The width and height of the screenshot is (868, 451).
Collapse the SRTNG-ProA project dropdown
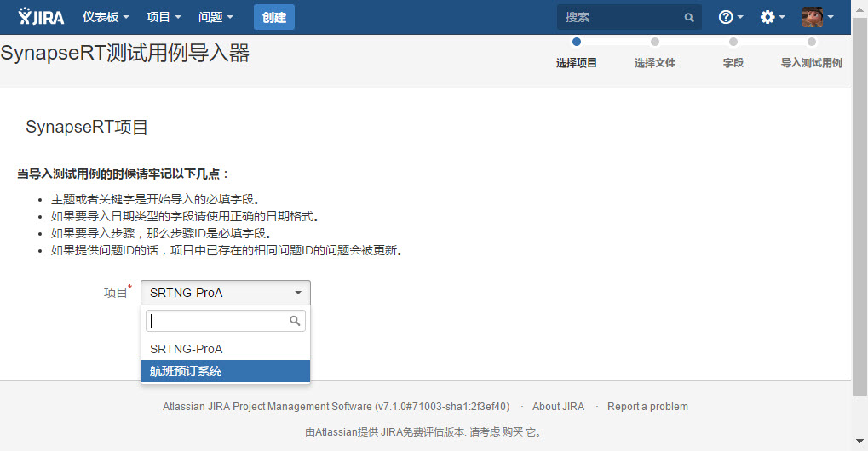click(225, 293)
